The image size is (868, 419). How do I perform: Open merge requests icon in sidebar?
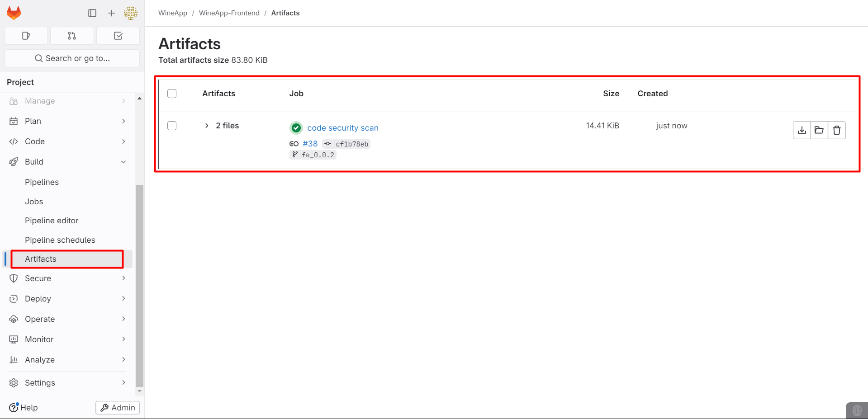(72, 36)
